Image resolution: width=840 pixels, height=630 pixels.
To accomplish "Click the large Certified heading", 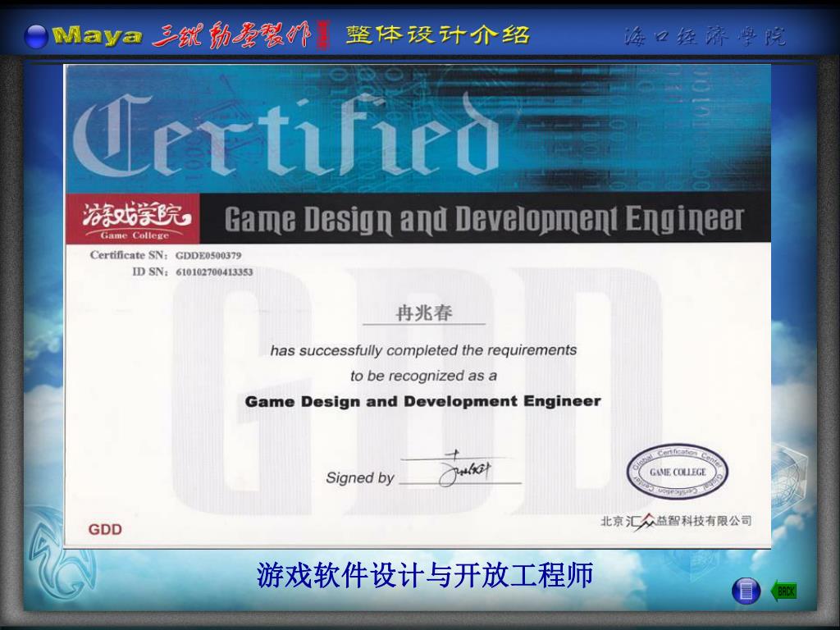I will click(286, 136).
